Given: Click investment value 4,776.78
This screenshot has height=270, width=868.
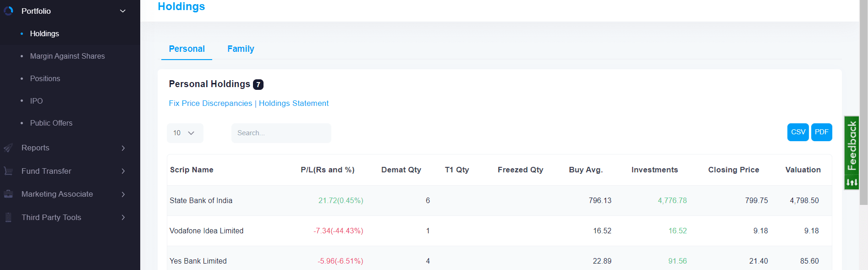Looking at the screenshot, I should (672, 200).
